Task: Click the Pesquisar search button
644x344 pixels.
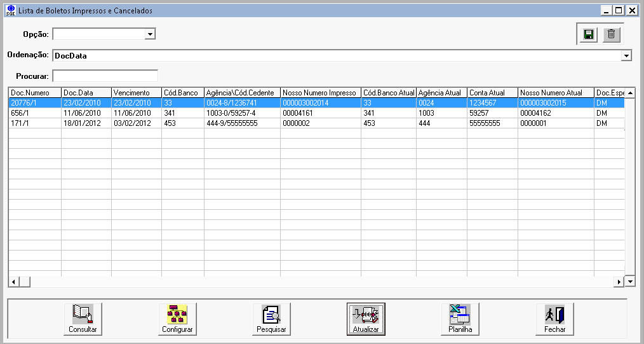Action: point(272,319)
